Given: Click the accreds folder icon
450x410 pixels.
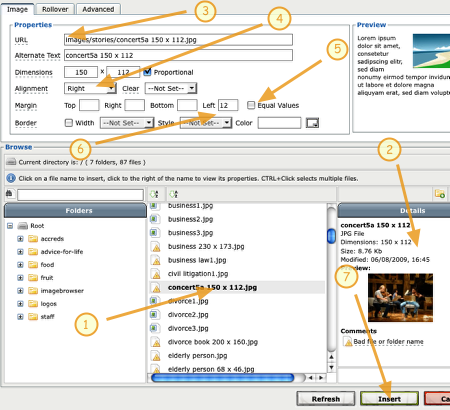Looking at the screenshot, I should [33, 239].
